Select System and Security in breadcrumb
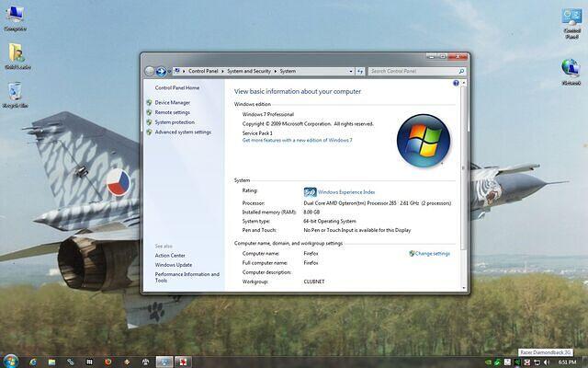Viewport: 588px width, 368px height. click(249, 71)
